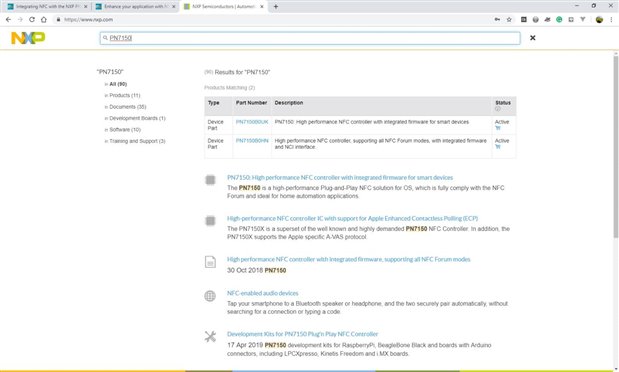Click the tools icon beside Development Kits
Image resolution: width=619 pixels, height=372 pixels.
[210, 336]
